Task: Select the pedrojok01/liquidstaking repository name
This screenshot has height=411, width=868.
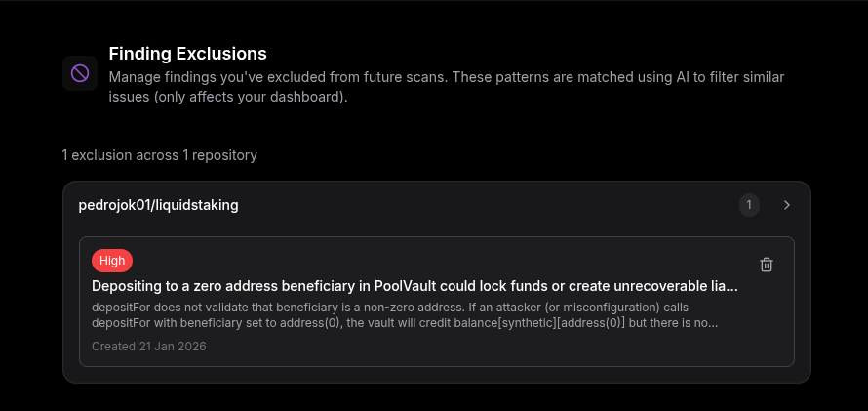Action: (158, 205)
